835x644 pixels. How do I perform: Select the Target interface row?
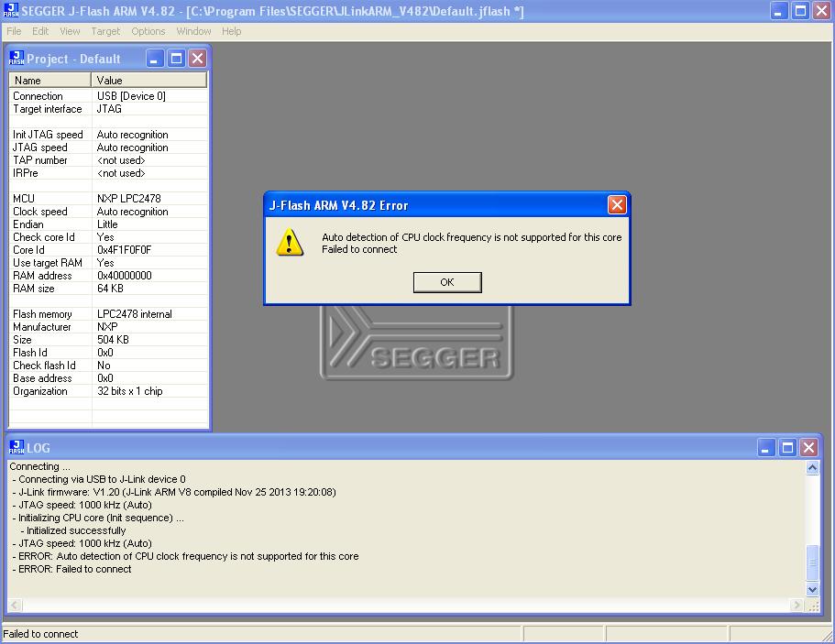(108, 109)
